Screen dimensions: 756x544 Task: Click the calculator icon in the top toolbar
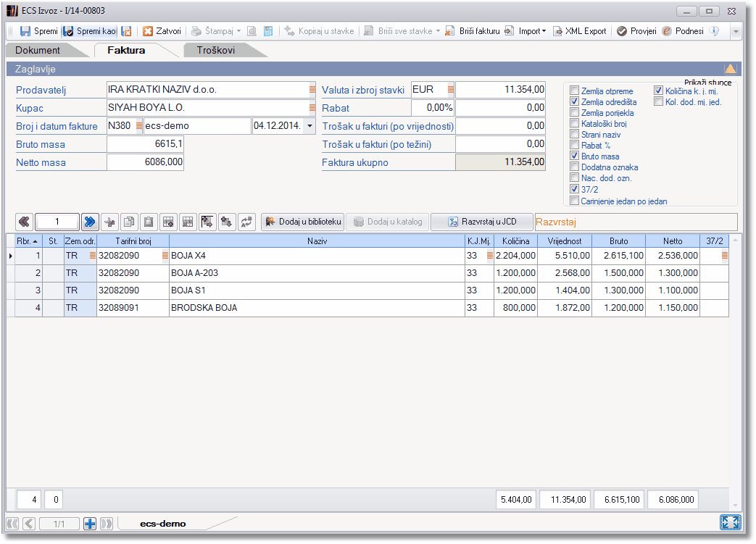(268, 31)
